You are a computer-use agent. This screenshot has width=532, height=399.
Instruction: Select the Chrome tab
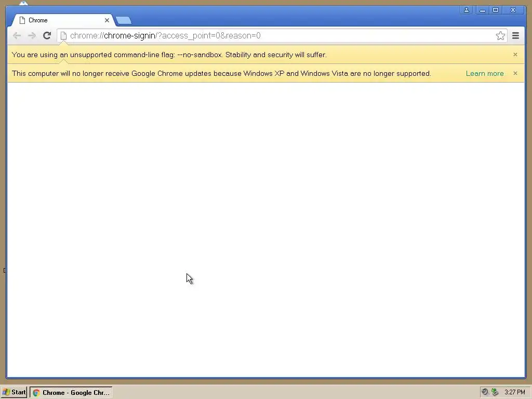click(63, 20)
